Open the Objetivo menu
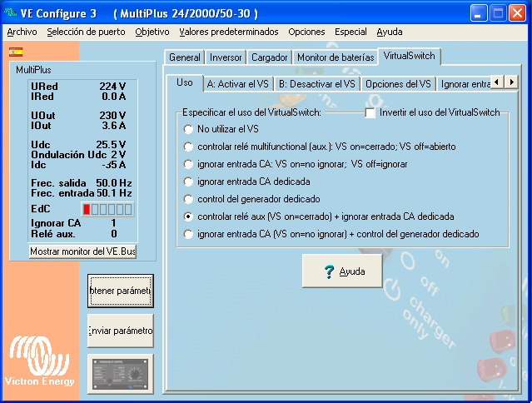Screen dimensions: 532x403 [152, 32]
